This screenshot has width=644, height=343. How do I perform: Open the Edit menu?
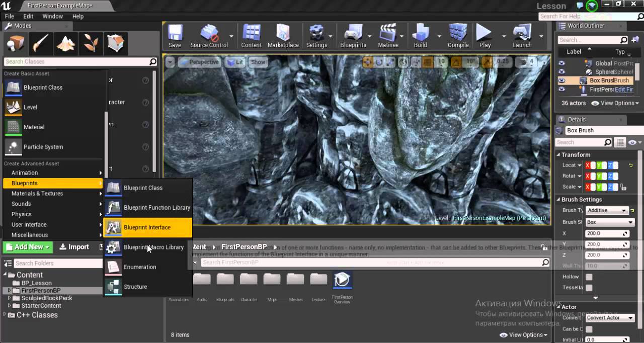click(x=28, y=16)
